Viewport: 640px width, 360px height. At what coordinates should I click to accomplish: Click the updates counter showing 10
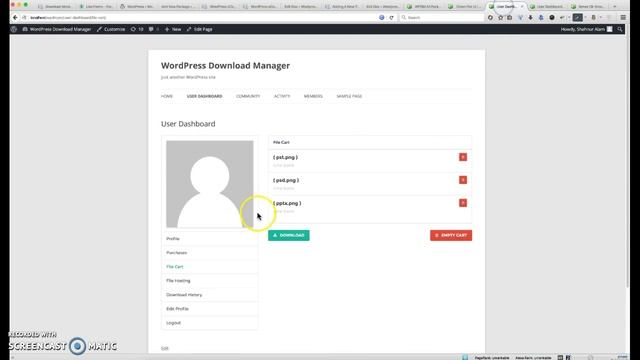click(137, 29)
